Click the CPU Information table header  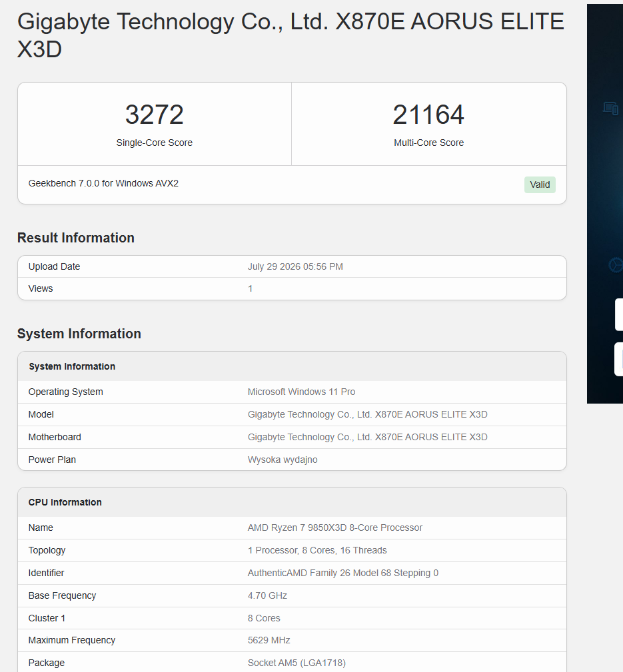click(292, 502)
